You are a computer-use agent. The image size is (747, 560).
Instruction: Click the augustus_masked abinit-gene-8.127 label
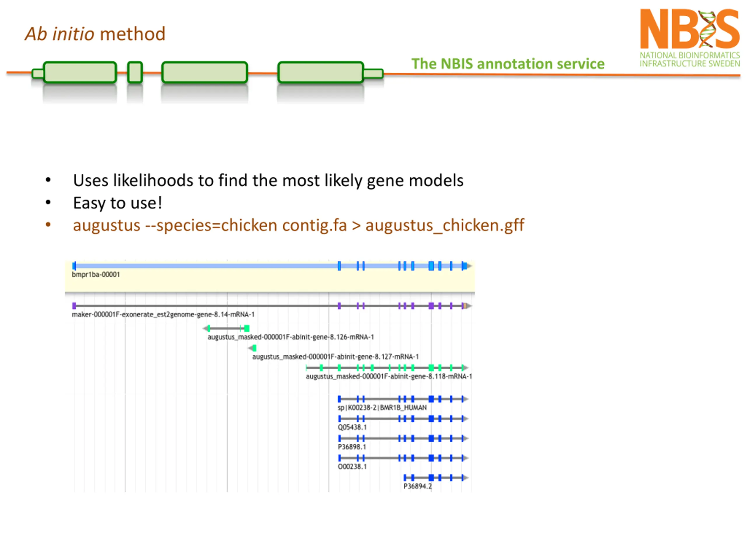(335, 356)
